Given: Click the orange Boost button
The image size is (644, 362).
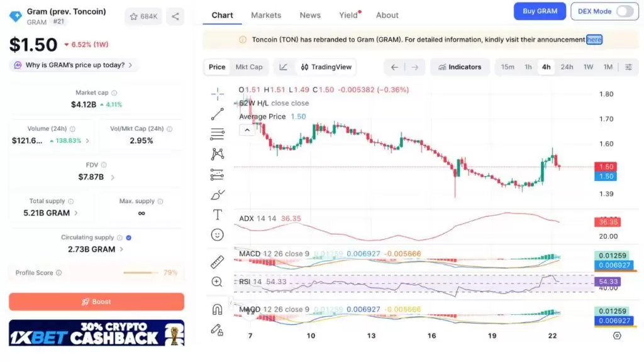Looking at the screenshot, I should point(96,302).
